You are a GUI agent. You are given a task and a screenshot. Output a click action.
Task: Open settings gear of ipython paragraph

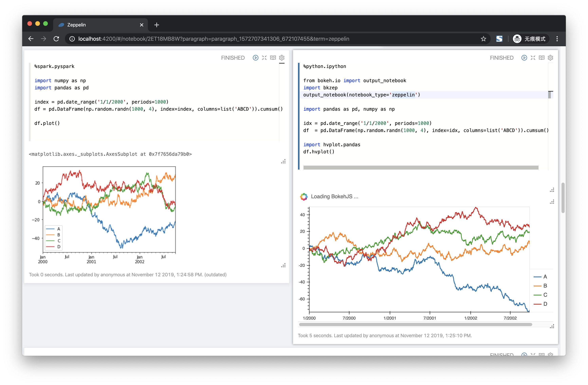[550, 58]
